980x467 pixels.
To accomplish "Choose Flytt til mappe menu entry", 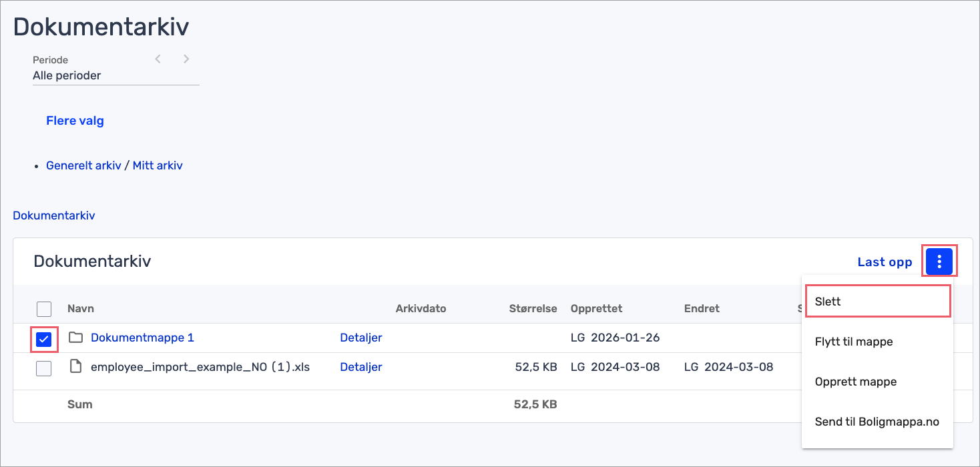I will 877,342.
